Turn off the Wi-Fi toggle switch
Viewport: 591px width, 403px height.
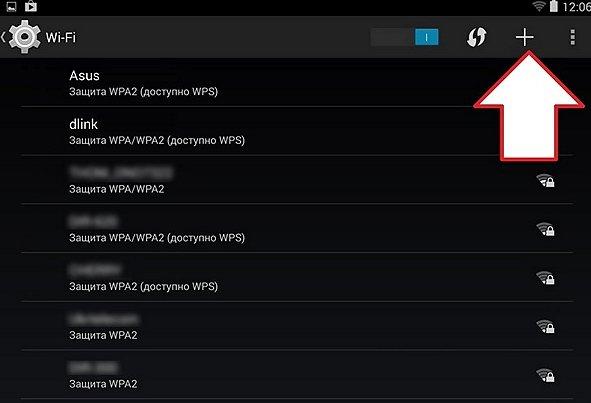(404, 37)
